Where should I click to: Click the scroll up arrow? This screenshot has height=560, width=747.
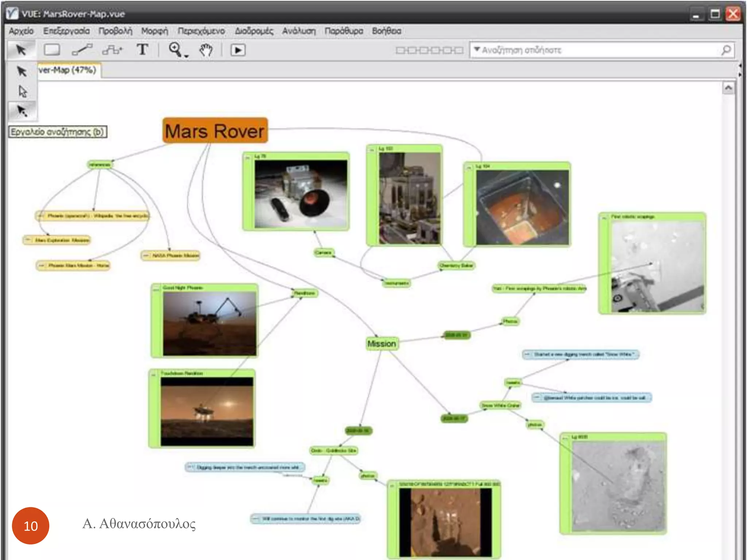728,88
